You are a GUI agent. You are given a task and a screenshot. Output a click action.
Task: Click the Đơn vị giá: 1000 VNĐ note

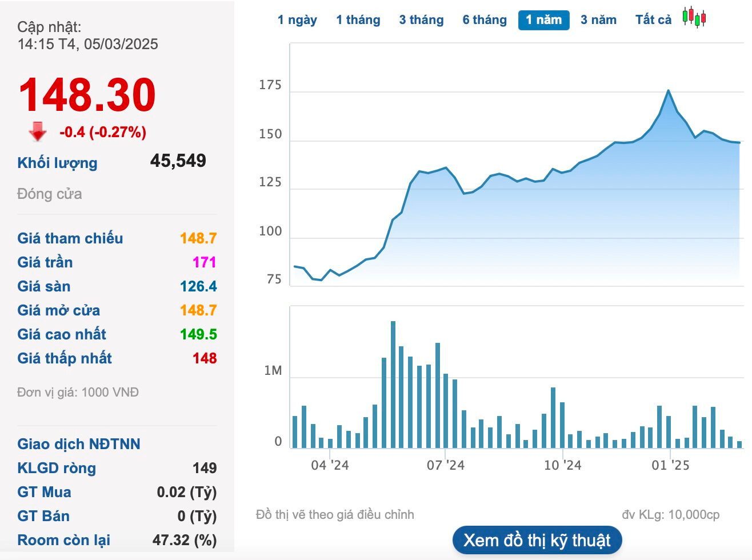coord(78,393)
